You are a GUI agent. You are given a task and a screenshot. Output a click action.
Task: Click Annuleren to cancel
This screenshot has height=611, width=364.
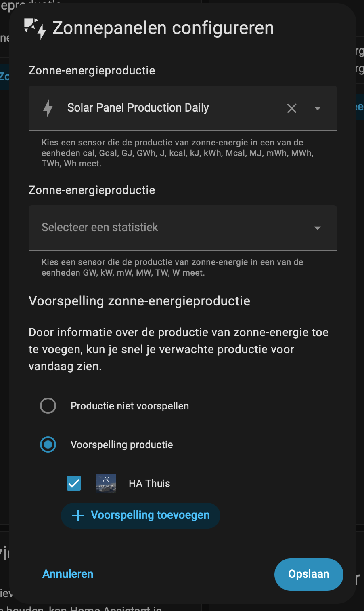(68, 574)
